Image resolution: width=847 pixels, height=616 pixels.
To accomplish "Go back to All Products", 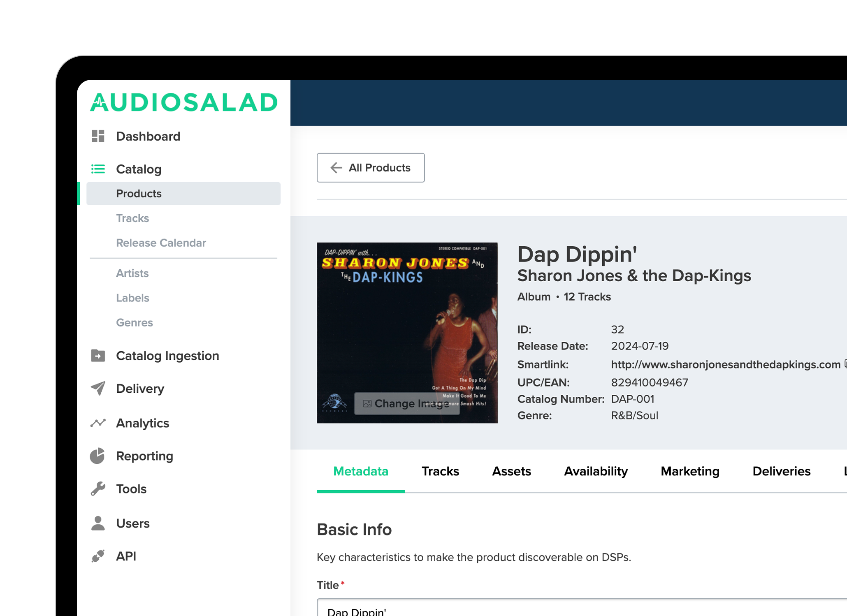I will pos(370,168).
